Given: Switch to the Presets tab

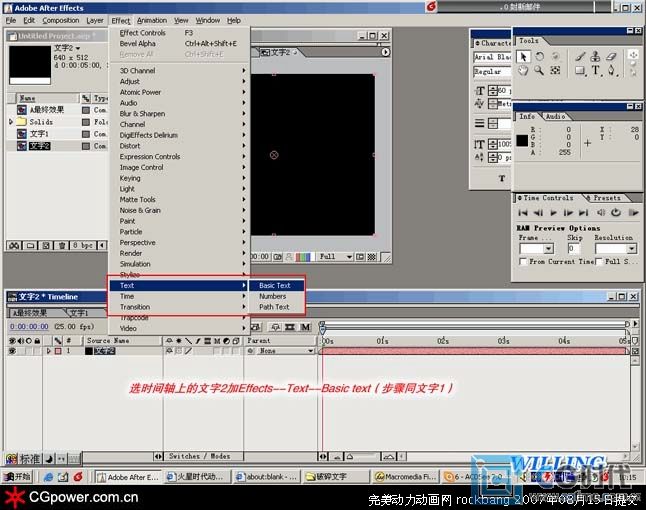Looking at the screenshot, I should click(x=606, y=198).
